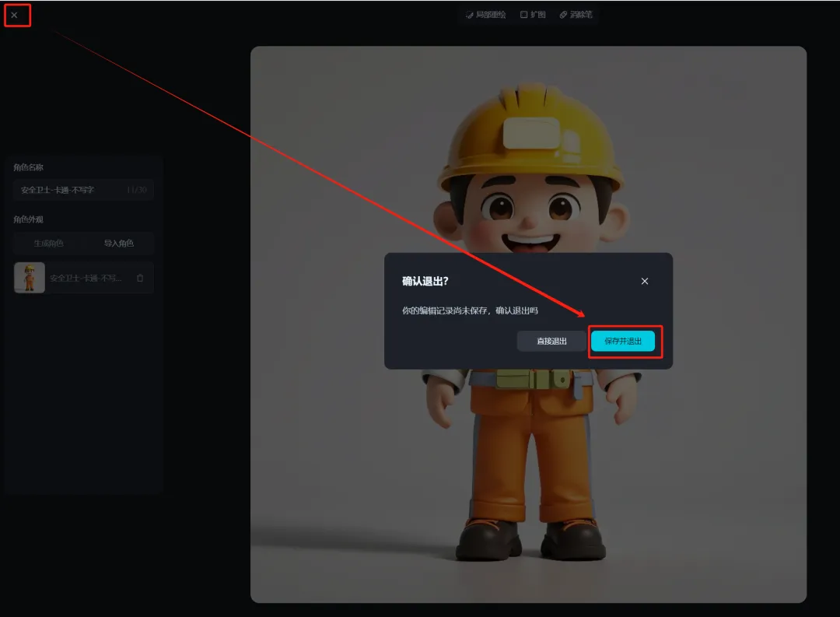
Task: Select the 消除笔 eraser pen tool
Action: click(576, 15)
